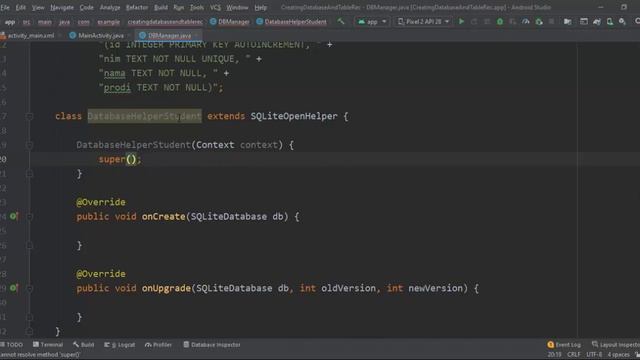Select the DBManager.java editor tab

coord(167,36)
